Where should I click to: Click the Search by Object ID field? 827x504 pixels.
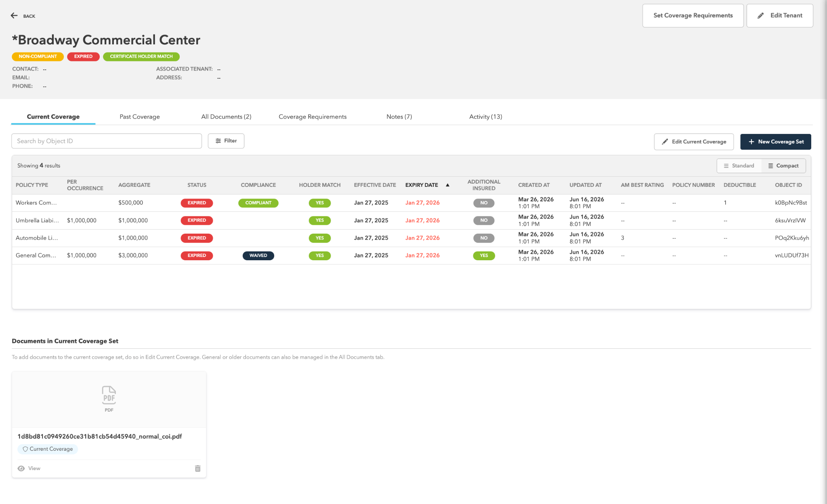pyautogui.click(x=107, y=141)
